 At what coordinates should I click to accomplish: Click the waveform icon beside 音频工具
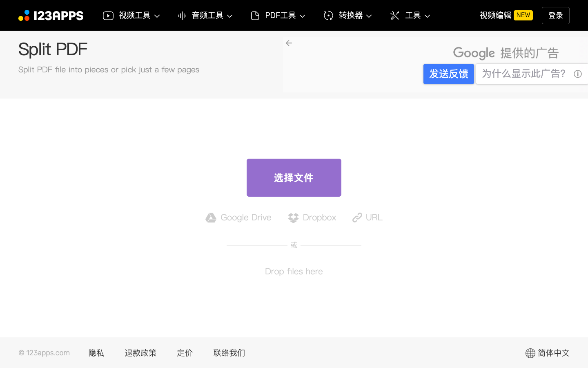pyautogui.click(x=182, y=15)
